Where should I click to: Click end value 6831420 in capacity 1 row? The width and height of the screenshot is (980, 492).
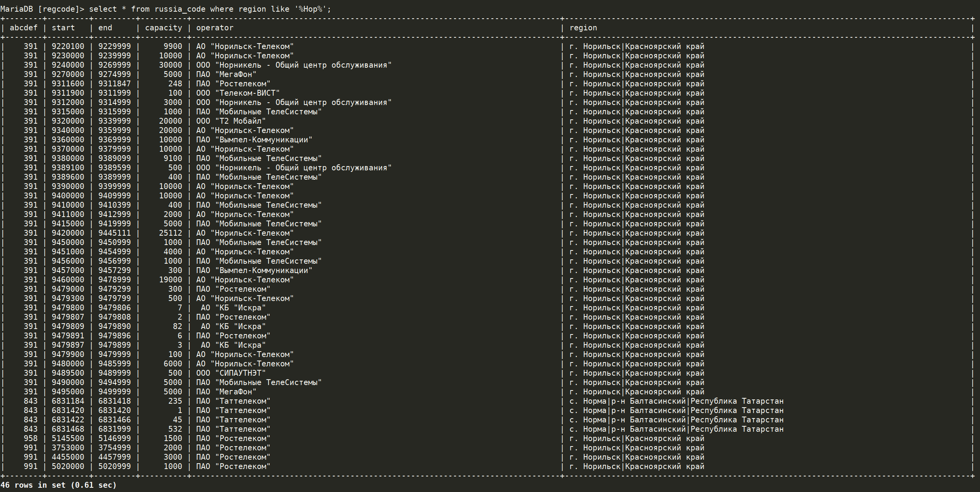115,410
